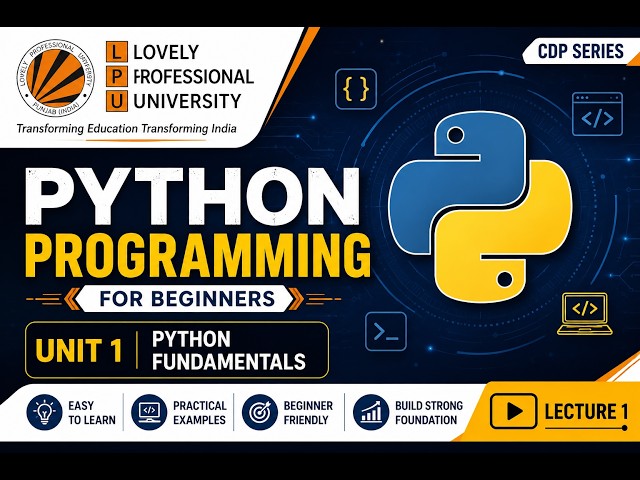Click the large Python snake logo

click(480, 207)
